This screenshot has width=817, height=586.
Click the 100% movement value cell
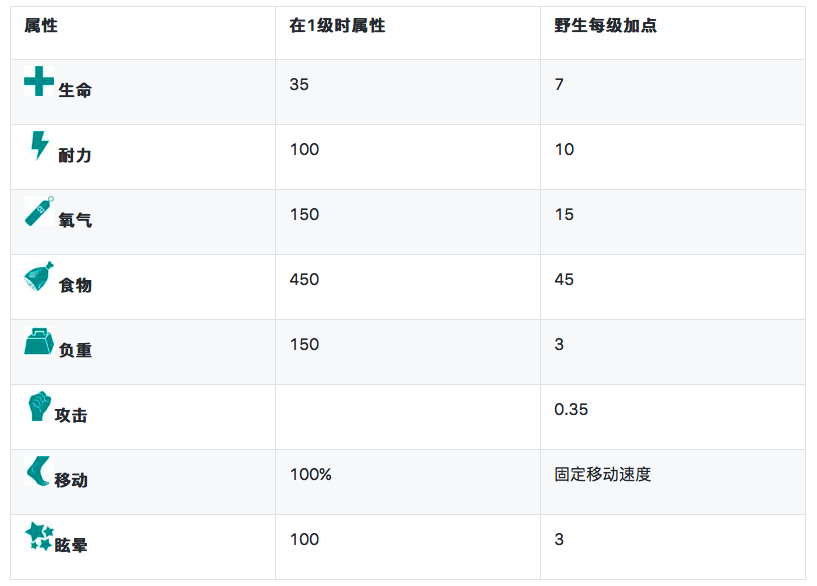tap(310, 474)
